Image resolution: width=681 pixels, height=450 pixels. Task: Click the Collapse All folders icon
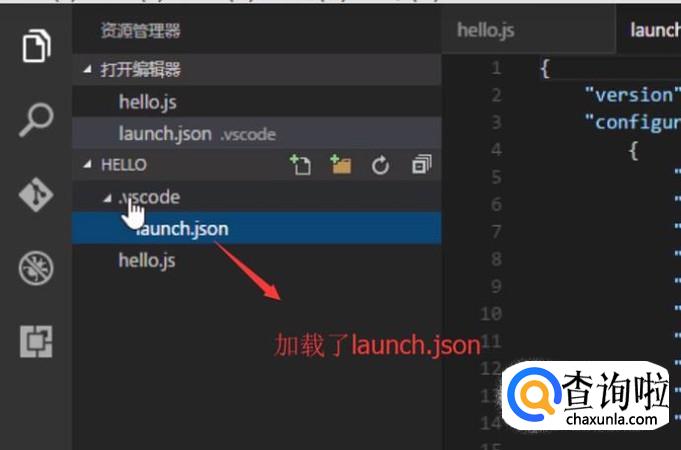pos(421,165)
